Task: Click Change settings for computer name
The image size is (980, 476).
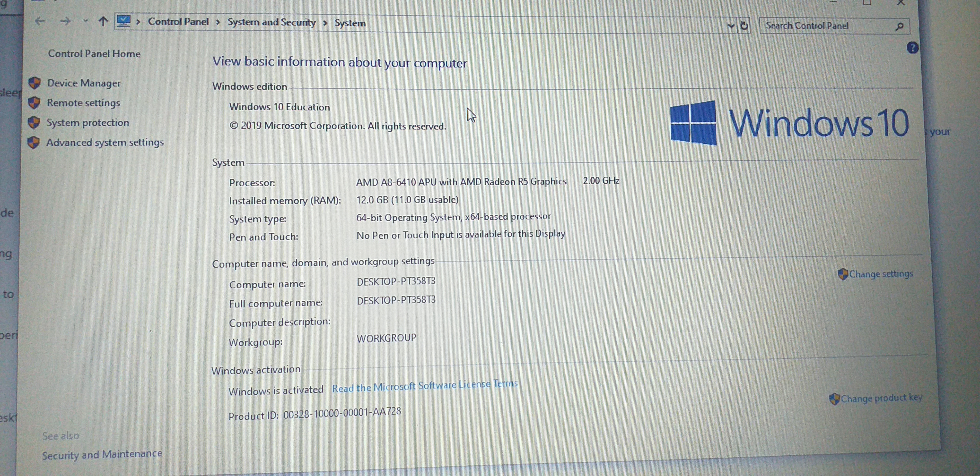Action: (x=881, y=274)
